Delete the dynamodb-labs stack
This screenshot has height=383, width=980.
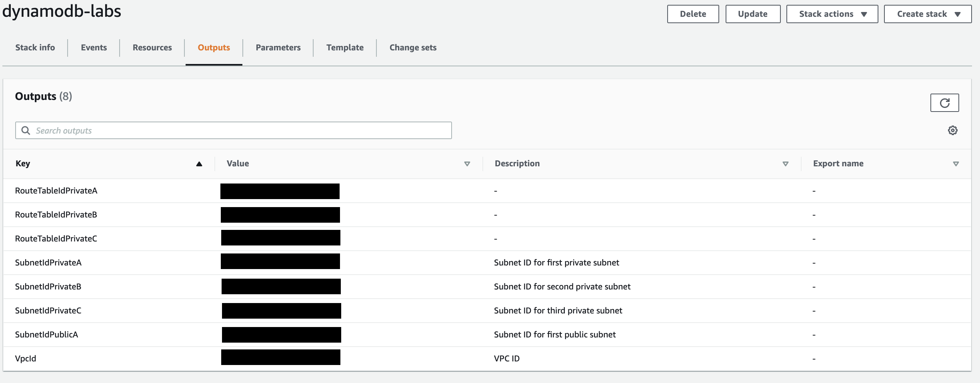tap(693, 14)
